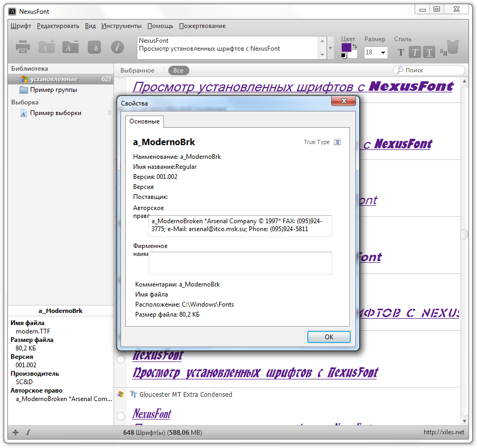Image resolution: width=478 pixels, height=448 pixels.
Task: Click sample text box scroll up arrow
Action: [x=322, y=41]
